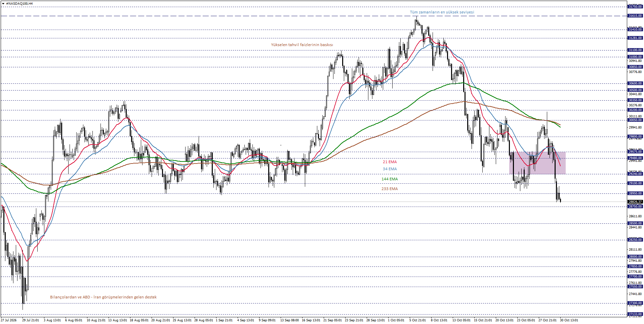Select the 'Yükselen tahvil faizlerinin baskısı' annotation
Viewport: 644px width, 324px height.
[x=302, y=45]
